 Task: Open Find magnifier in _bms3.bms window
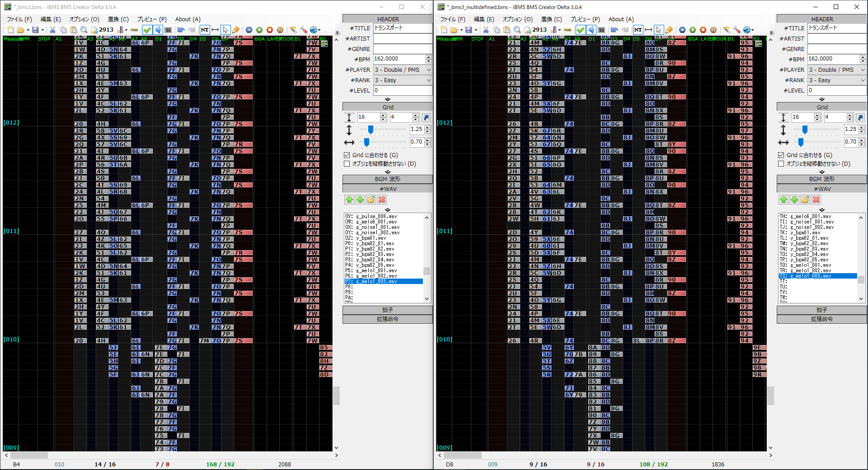(84, 30)
